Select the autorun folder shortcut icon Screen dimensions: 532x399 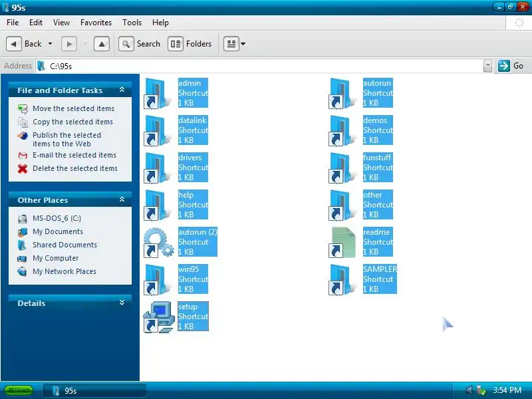click(x=342, y=93)
